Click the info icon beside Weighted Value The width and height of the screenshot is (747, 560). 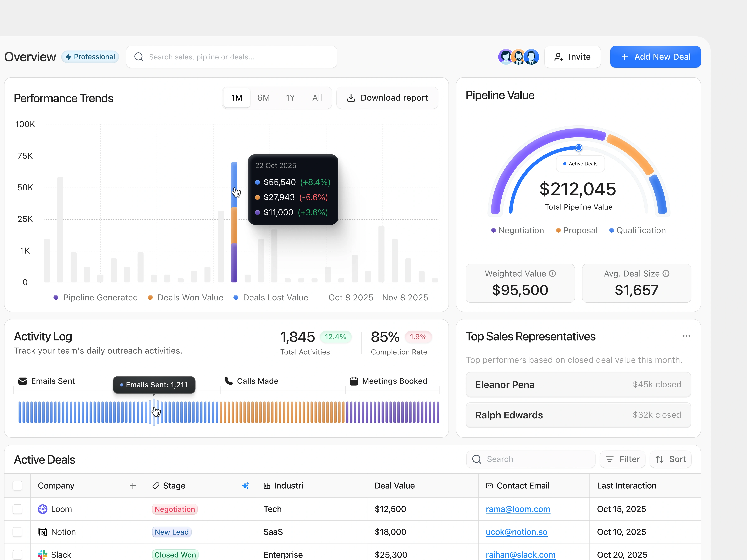[x=552, y=273]
